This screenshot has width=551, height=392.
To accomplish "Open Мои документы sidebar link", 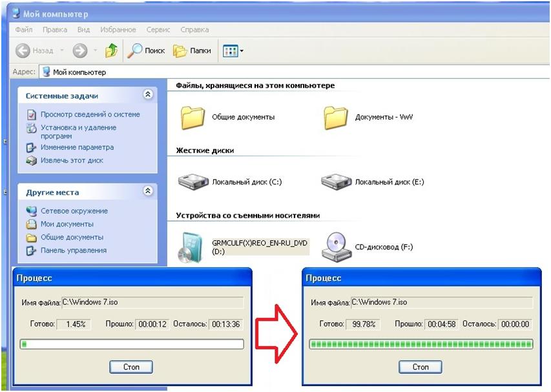I will pos(67,224).
